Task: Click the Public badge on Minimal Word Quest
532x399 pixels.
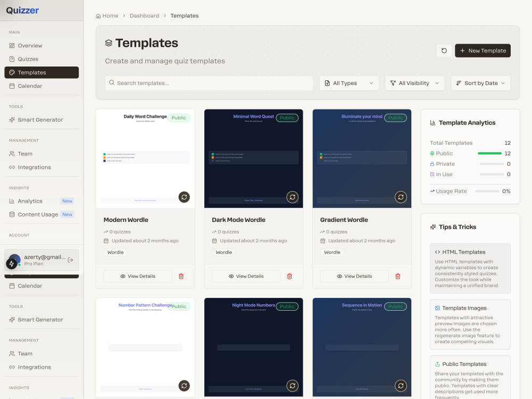Action: [287, 118]
